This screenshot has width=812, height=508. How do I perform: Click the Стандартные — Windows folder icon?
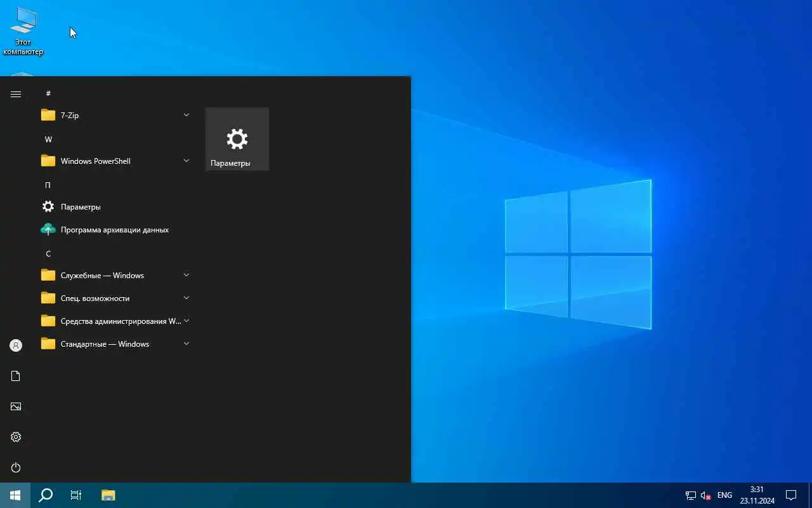48,344
